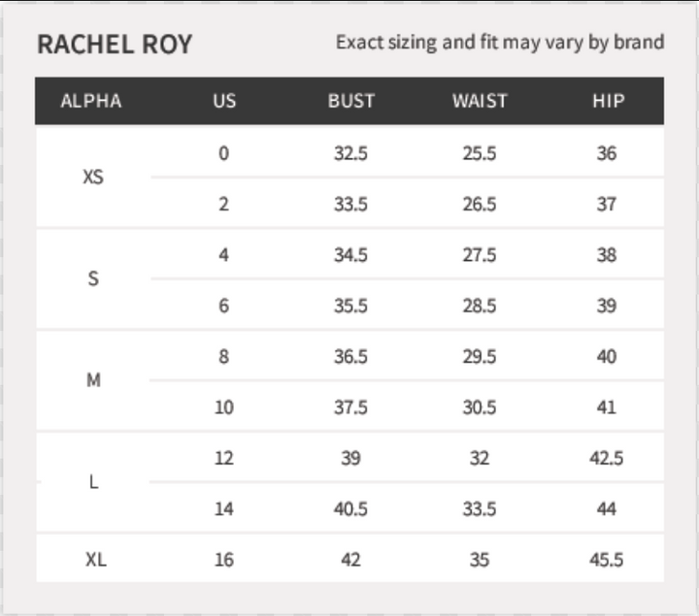Select the S alpha size label
Image resolution: width=699 pixels, height=616 pixels.
93,279
